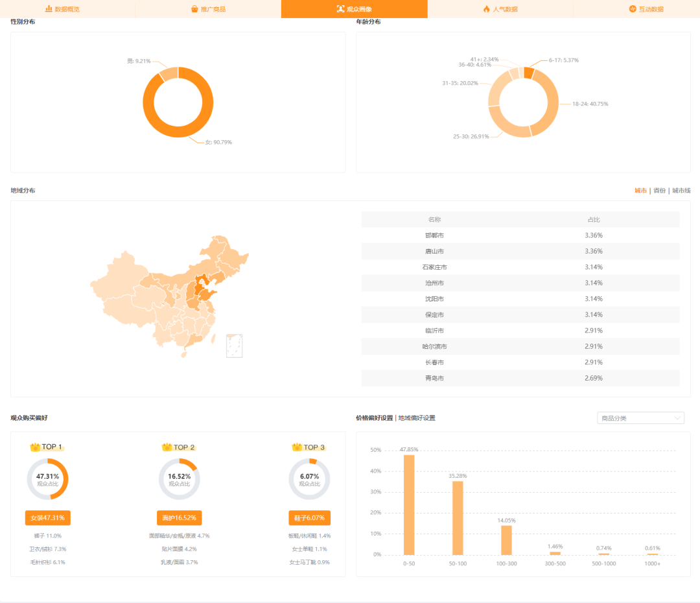Select the 唐山市 row
This screenshot has height=603, width=700.
[x=520, y=252]
